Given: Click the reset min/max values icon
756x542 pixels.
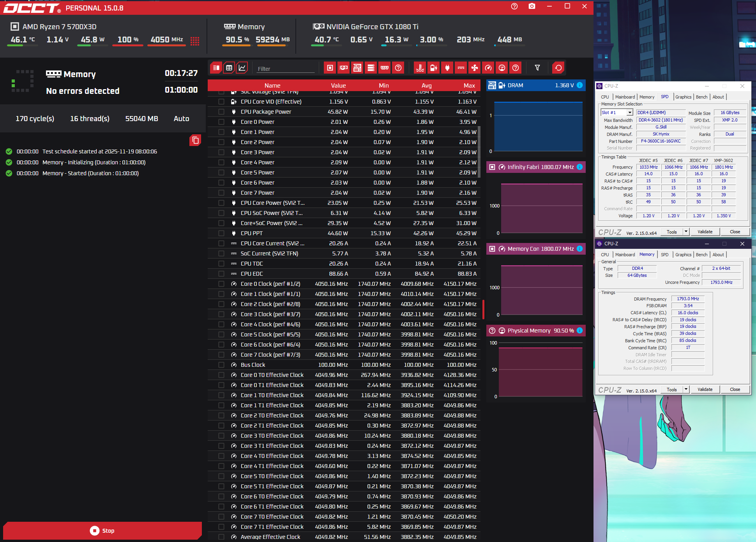Looking at the screenshot, I should (558, 68).
